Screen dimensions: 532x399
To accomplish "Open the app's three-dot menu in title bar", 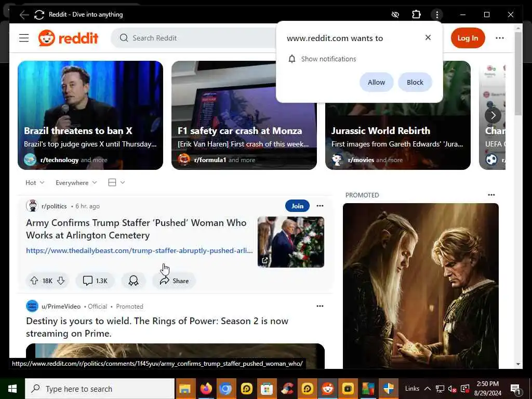I will [437, 15].
